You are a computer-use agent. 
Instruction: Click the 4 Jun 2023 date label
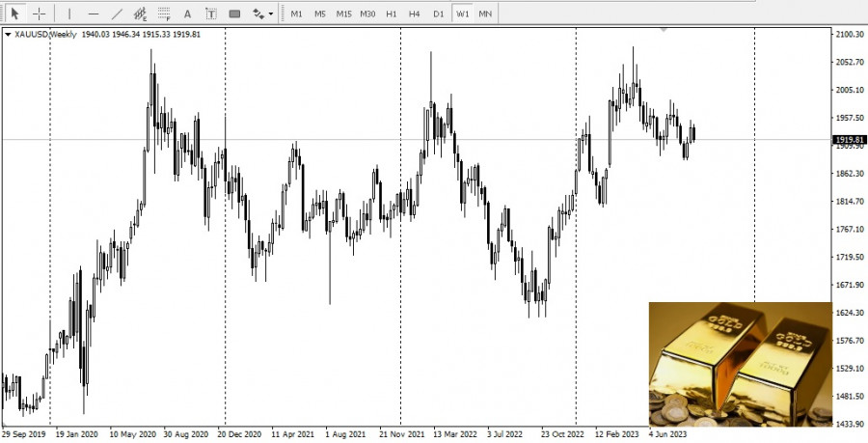click(668, 434)
